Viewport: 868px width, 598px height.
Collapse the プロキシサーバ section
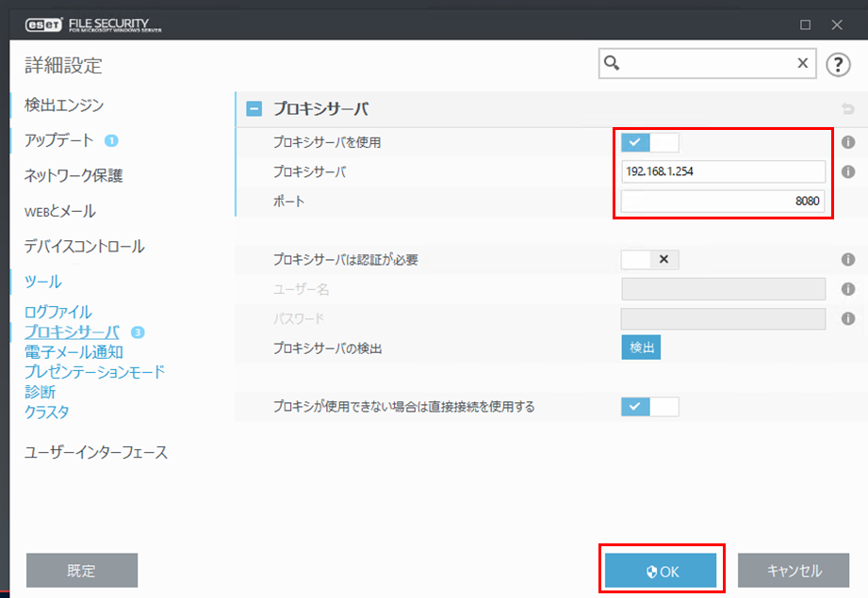pyautogui.click(x=254, y=109)
